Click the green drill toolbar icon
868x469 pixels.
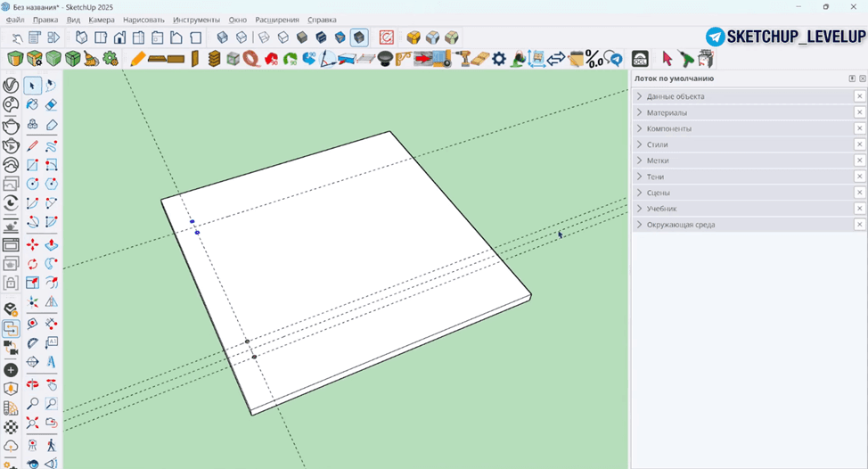686,59
